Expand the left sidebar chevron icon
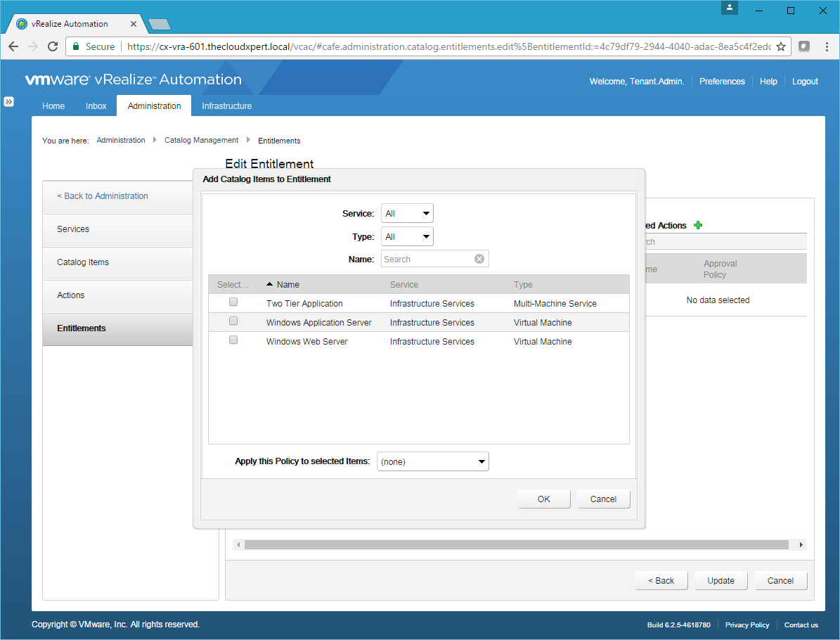The image size is (840, 640). point(8,101)
